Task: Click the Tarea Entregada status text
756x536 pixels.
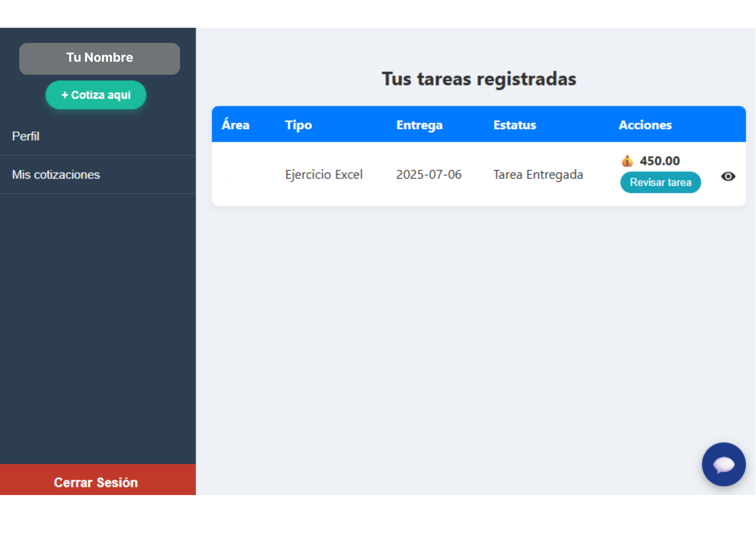Action: (x=538, y=175)
